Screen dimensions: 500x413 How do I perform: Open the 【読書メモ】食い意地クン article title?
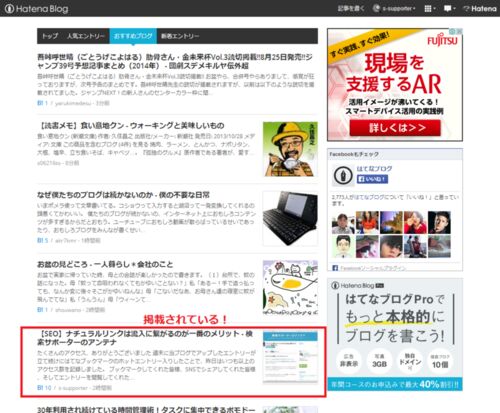click(x=131, y=126)
